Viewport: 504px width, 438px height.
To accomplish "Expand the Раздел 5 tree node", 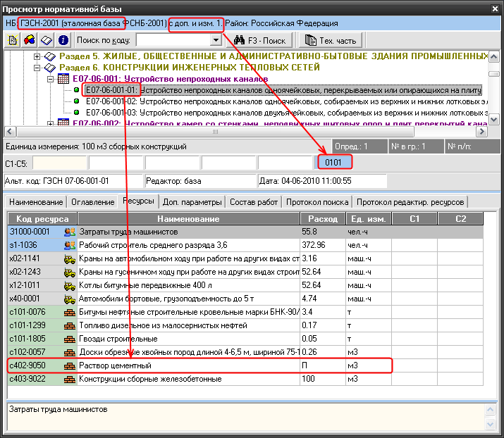I will [35, 56].
